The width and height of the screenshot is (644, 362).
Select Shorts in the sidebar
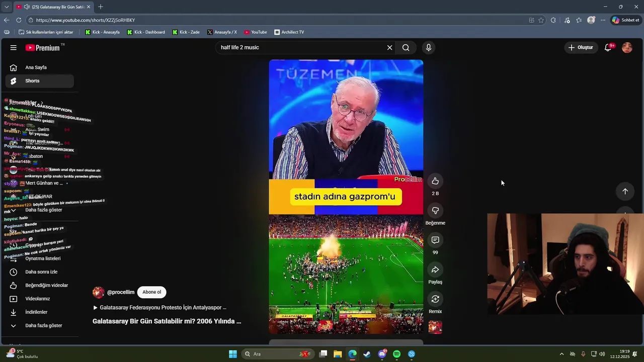coord(39,81)
